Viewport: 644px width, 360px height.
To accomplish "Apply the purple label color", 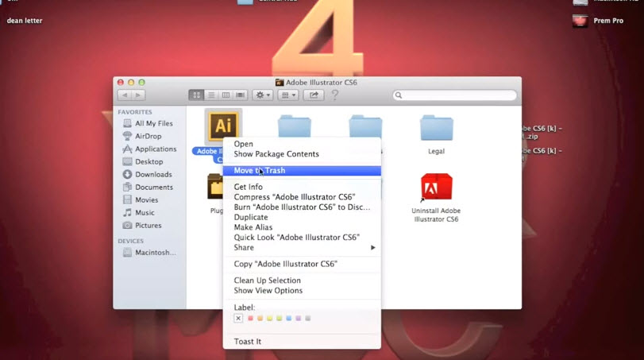I will pos(299,318).
